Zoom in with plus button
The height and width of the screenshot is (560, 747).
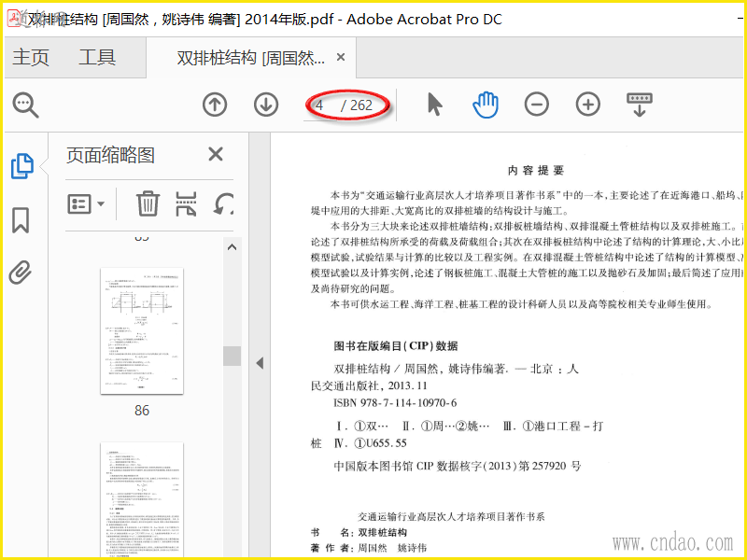point(588,105)
